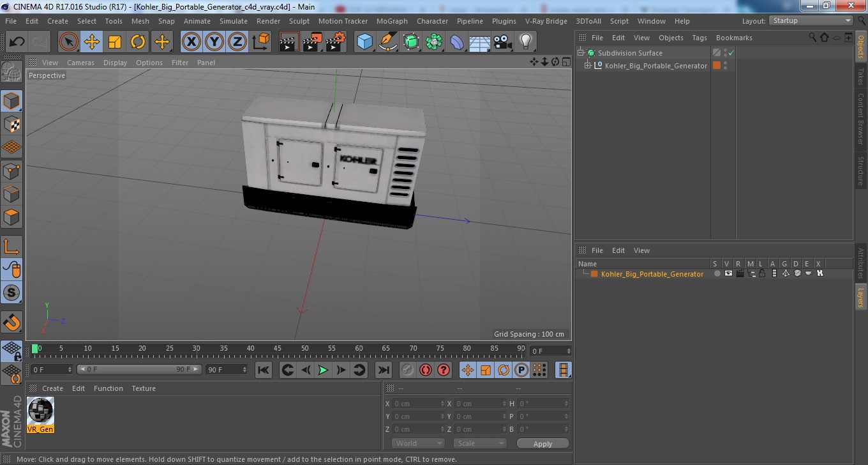Click the timeline preview range slider
This screenshot has width=868, height=465.
click(139, 369)
